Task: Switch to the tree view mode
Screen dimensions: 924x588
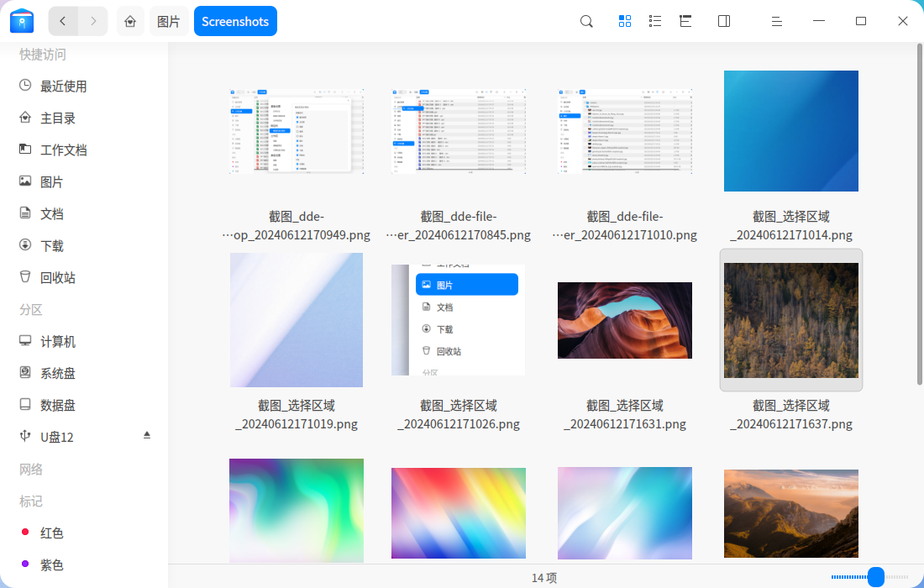Action: tap(685, 21)
